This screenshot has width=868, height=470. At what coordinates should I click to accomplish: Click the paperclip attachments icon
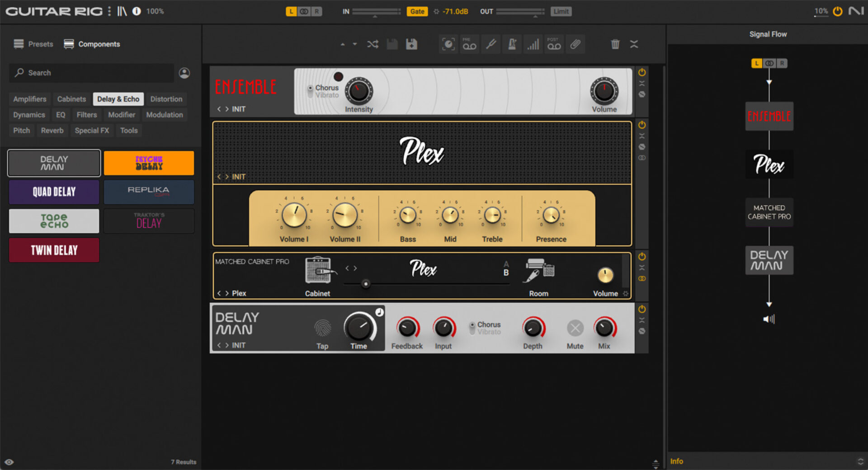pos(576,44)
